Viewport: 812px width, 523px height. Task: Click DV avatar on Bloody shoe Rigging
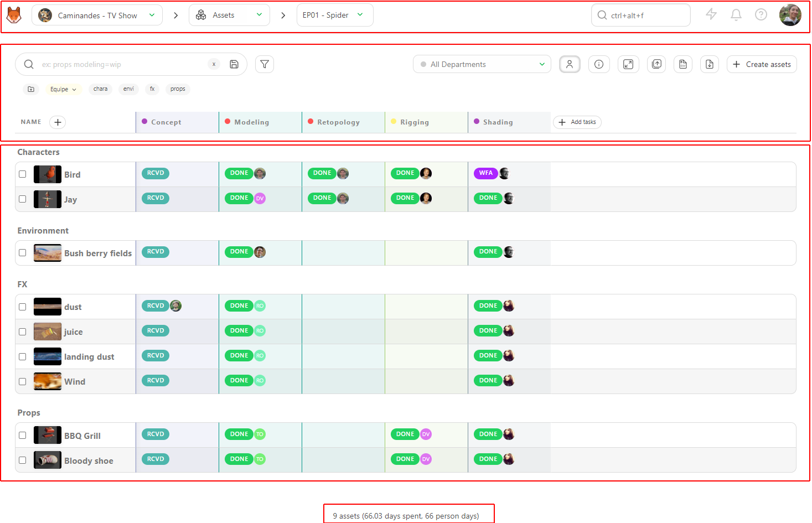click(x=426, y=459)
